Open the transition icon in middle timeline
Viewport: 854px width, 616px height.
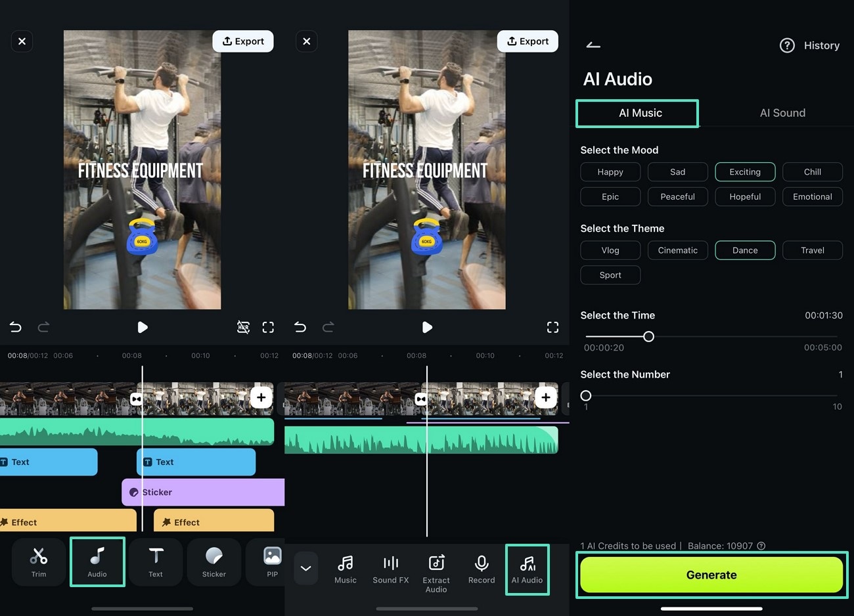(421, 399)
